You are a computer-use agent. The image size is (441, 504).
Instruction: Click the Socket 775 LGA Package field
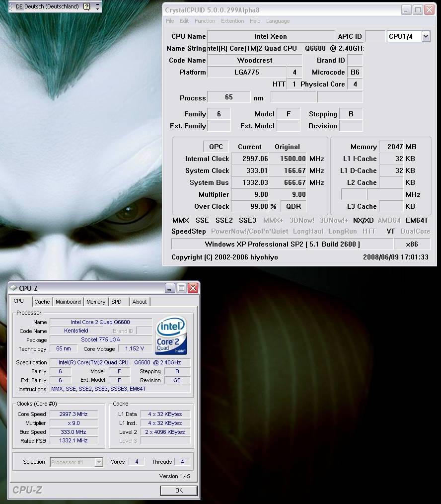click(100, 339)
